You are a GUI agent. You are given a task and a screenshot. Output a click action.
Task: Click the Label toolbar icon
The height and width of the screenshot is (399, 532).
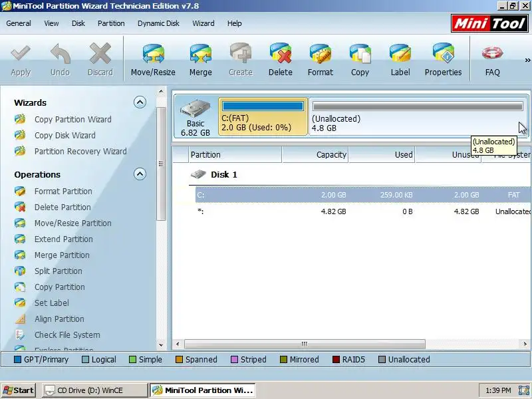tap(400, 54)
